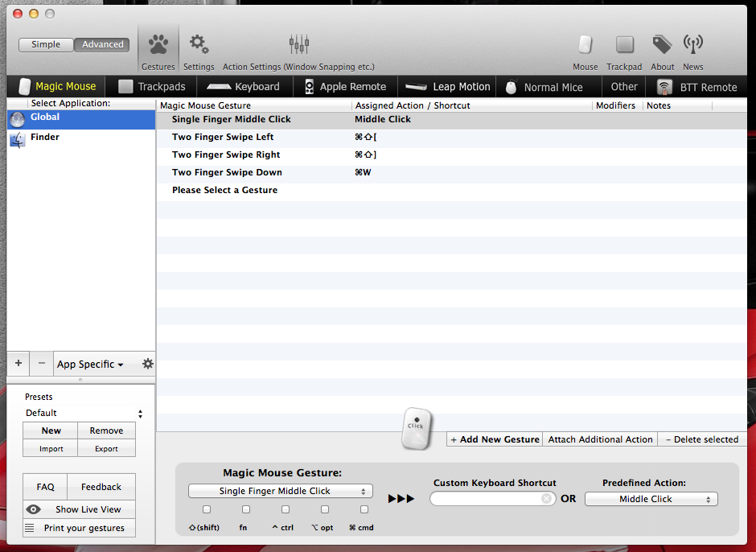Open Action Settings sliders icon
The image size is (756, 552).
pos(298,44)
